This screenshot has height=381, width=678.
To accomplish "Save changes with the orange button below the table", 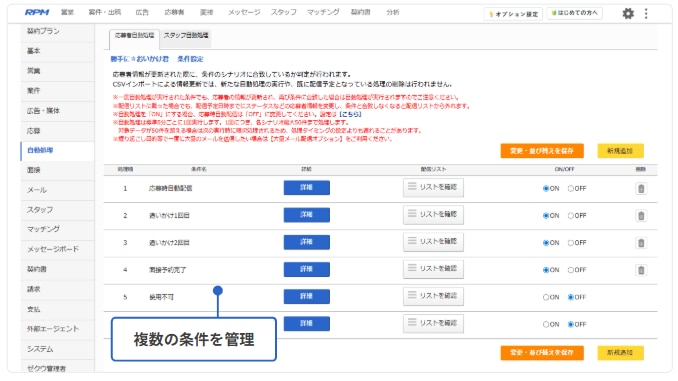I will (542, 352).
